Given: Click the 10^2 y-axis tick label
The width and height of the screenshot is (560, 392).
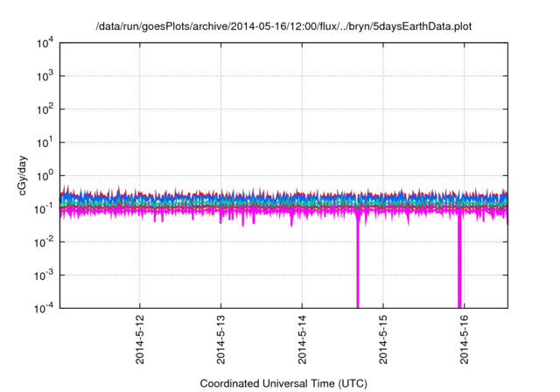Looking at the screenshot, I should 45,109.
